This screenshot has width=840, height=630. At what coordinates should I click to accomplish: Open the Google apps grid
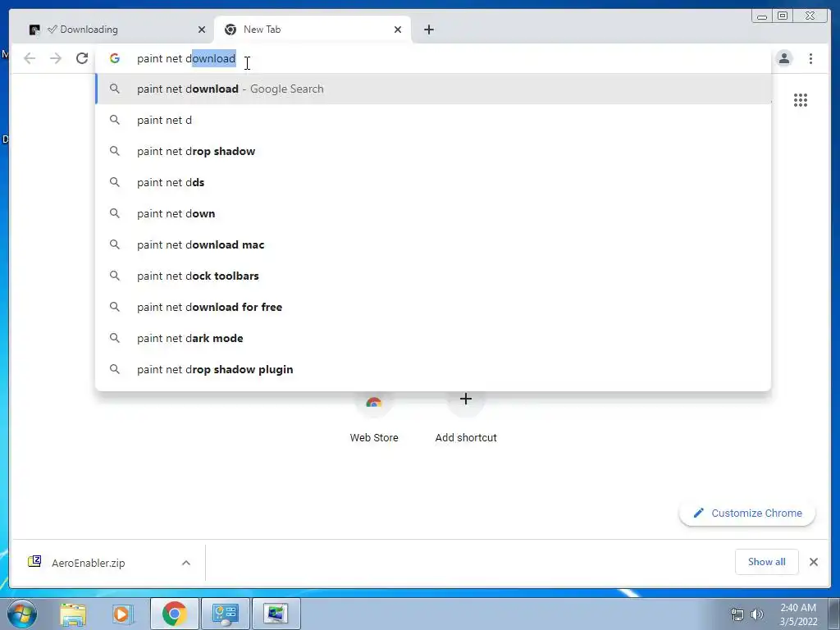click(801, 100)
